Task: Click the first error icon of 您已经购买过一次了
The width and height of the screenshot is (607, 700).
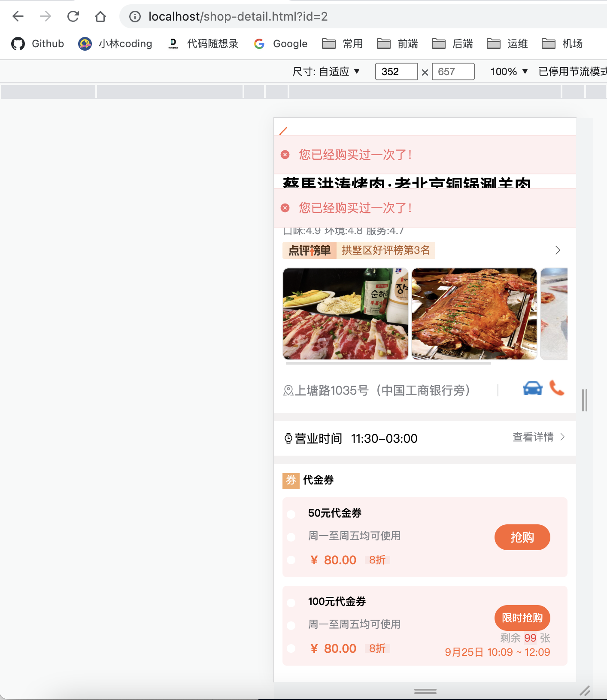Action: tap(285, 155)
